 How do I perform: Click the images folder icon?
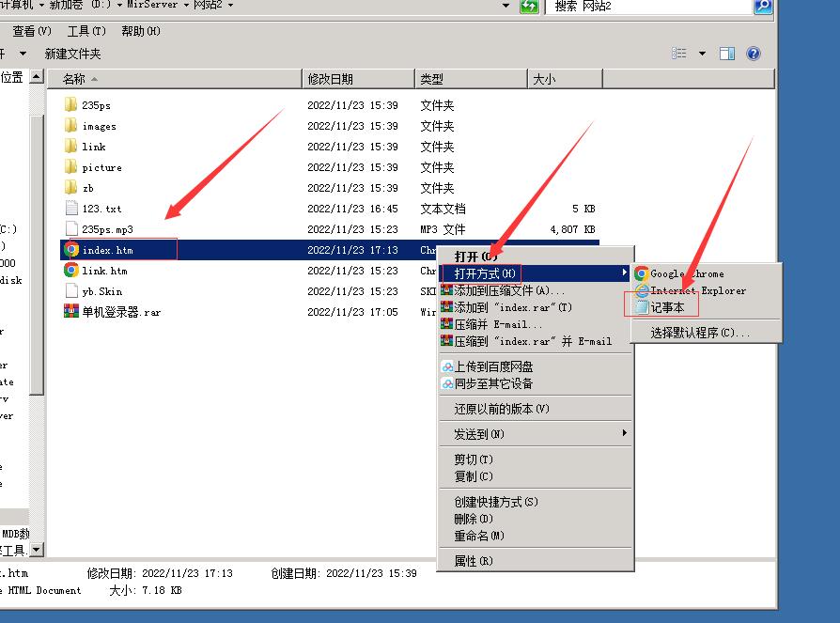[x=70, y=125]
